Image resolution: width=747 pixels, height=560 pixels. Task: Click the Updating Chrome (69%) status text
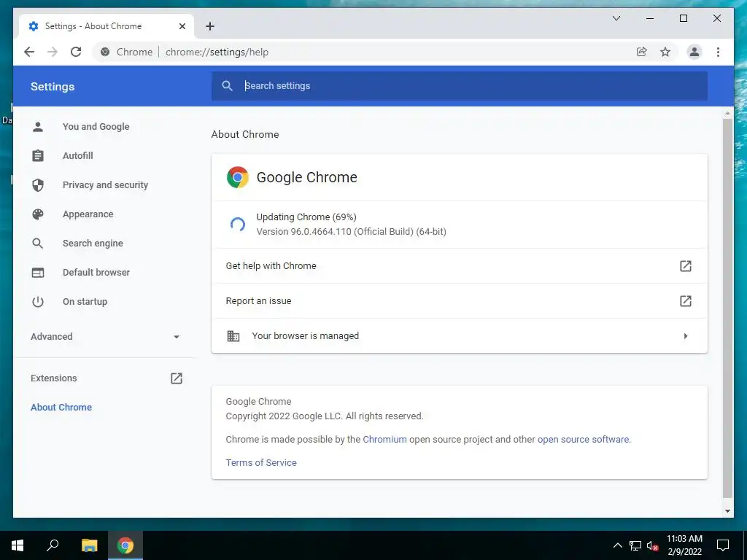306,217
